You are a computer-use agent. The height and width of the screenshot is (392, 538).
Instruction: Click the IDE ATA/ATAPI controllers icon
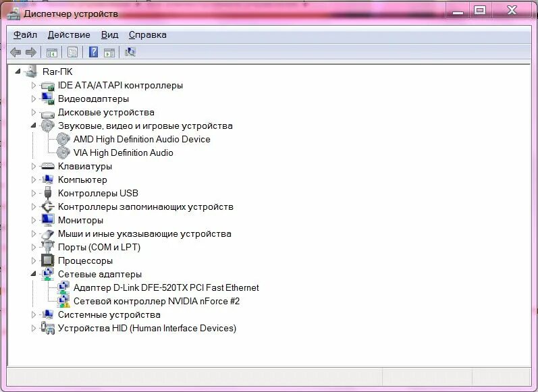[x=48, y=86]
